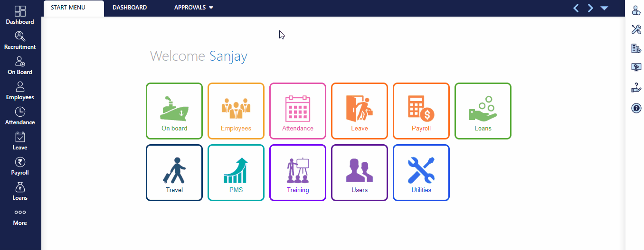Open Attendance clock icon in left sidebar

[20, 116]
